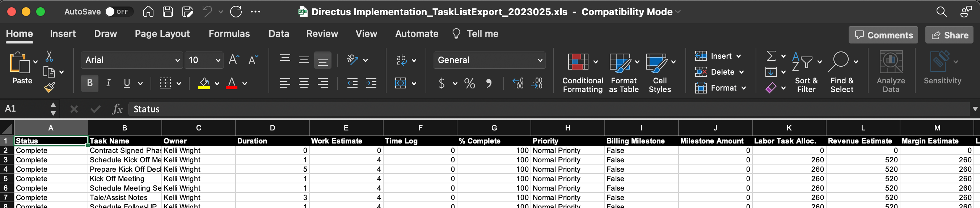
Task: Click the Cut scissors icon
Action: (49, 57)
